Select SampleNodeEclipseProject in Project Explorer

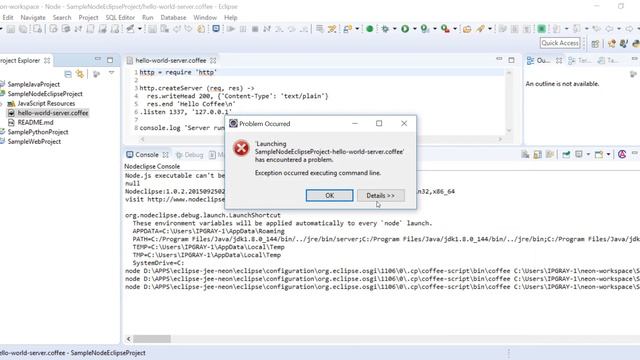[x=45, y=94]
